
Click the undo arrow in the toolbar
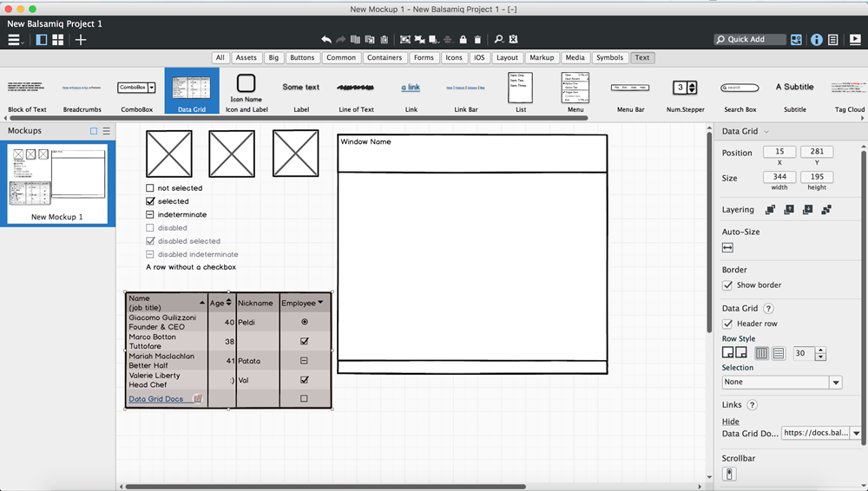[x=326, y=40]
